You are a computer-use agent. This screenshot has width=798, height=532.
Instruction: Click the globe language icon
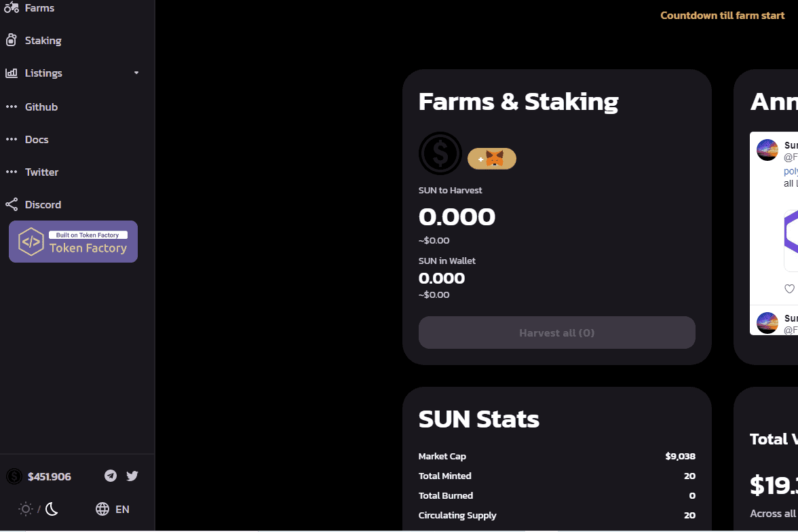102,509
